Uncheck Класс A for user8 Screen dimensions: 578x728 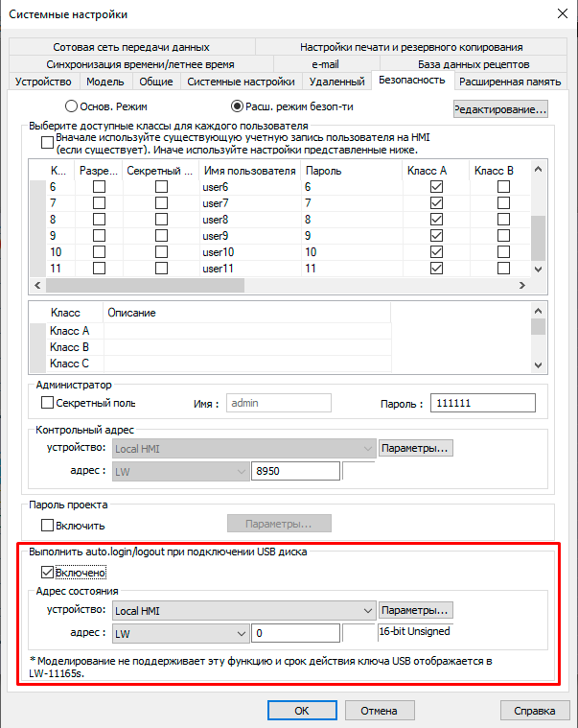(436, 219)
